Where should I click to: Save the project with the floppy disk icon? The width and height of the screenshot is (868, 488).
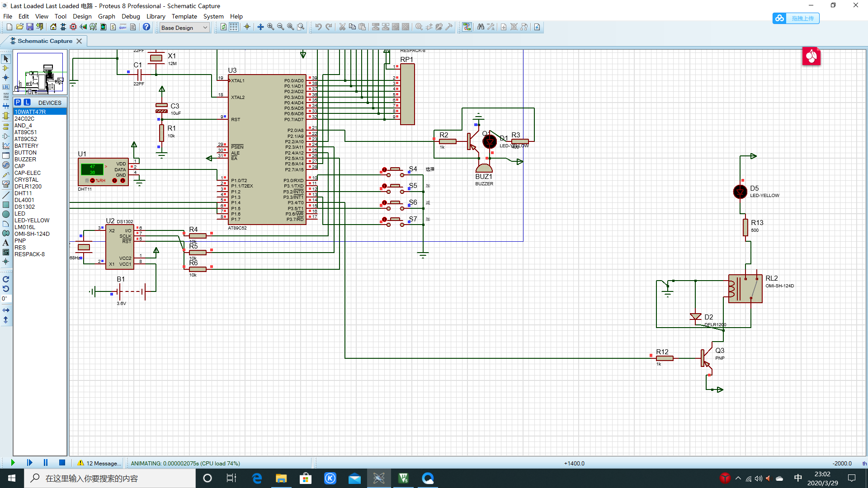(x=29, y=27)
